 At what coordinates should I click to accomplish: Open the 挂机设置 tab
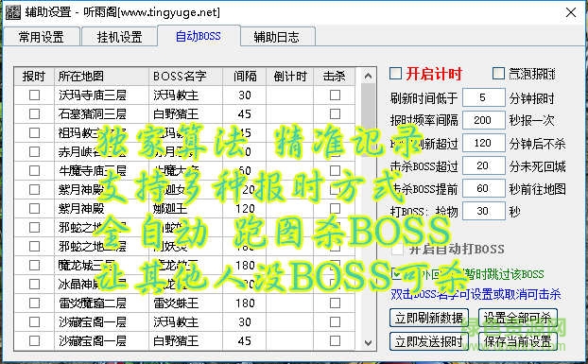[119, 37]
